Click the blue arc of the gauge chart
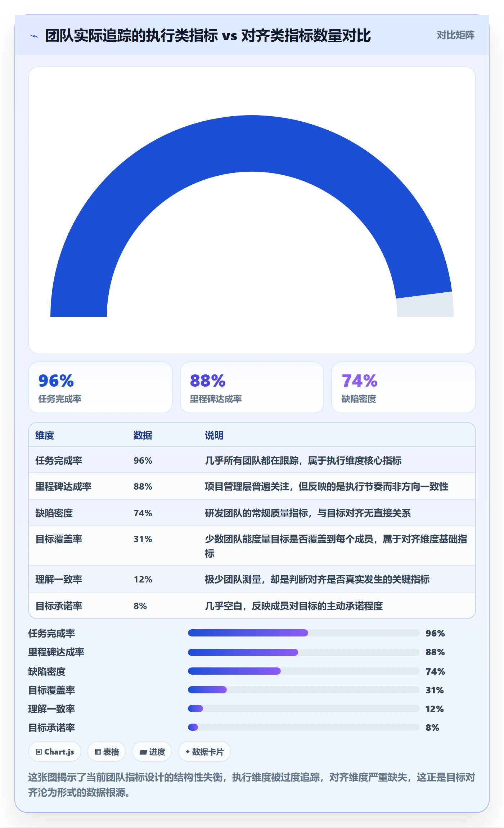Viewport: 504px width, 828px height. pos(252,143)
